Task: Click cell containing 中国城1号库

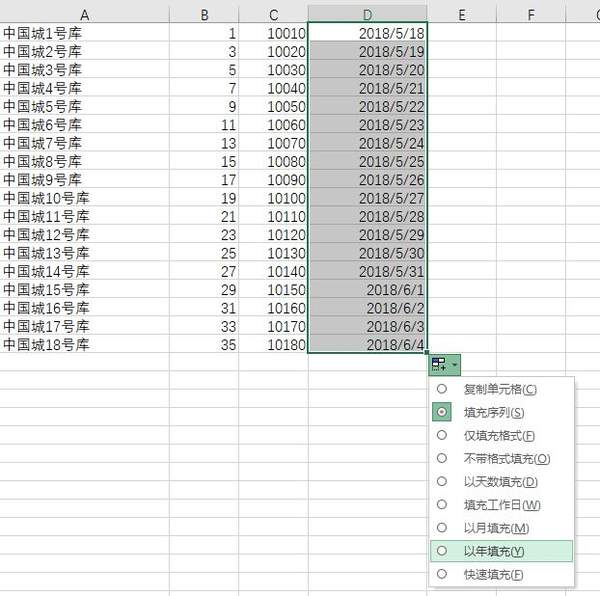Action: tap(85, 33)
